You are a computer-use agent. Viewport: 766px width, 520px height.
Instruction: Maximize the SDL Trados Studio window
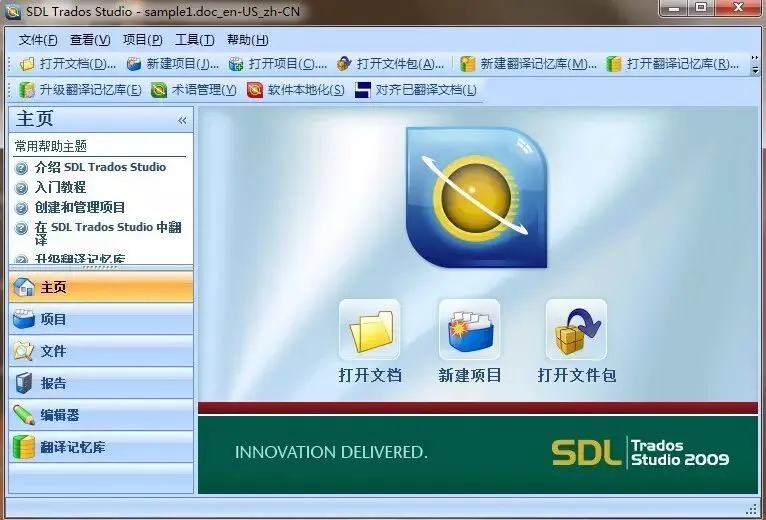pos(702,8)
